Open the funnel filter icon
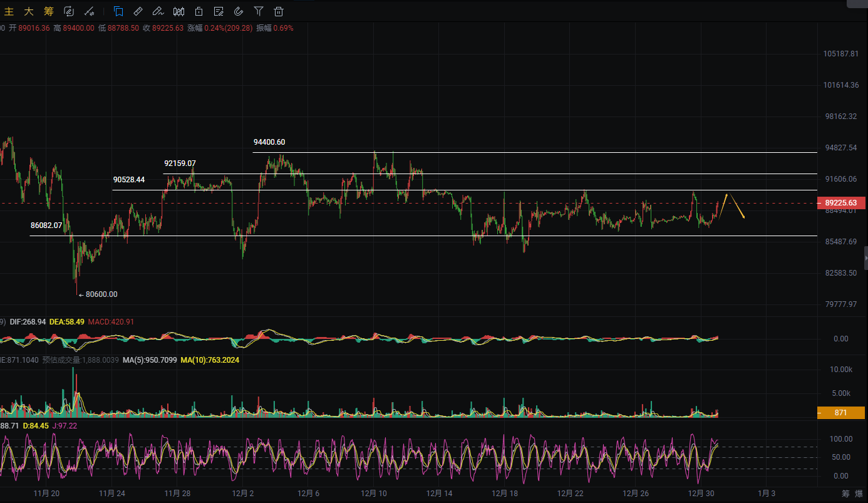This screenshot has width=868, height=503. click(x=259, y=11)
